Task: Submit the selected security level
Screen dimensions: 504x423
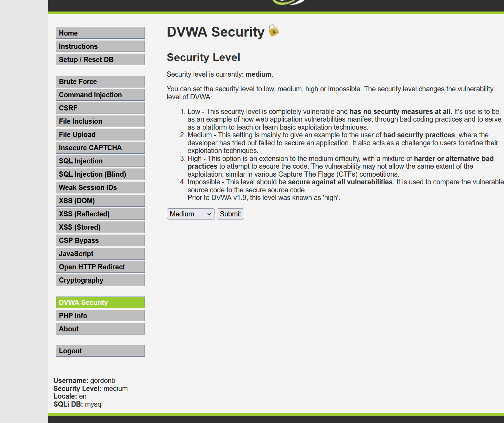Action: [x=230, y=214]
